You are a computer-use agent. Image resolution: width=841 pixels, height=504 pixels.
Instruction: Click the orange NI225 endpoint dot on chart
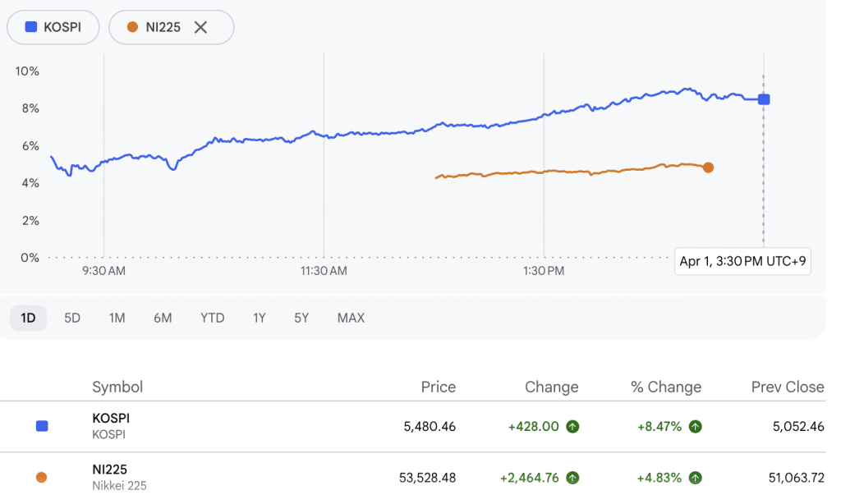(x=708, y=167)
